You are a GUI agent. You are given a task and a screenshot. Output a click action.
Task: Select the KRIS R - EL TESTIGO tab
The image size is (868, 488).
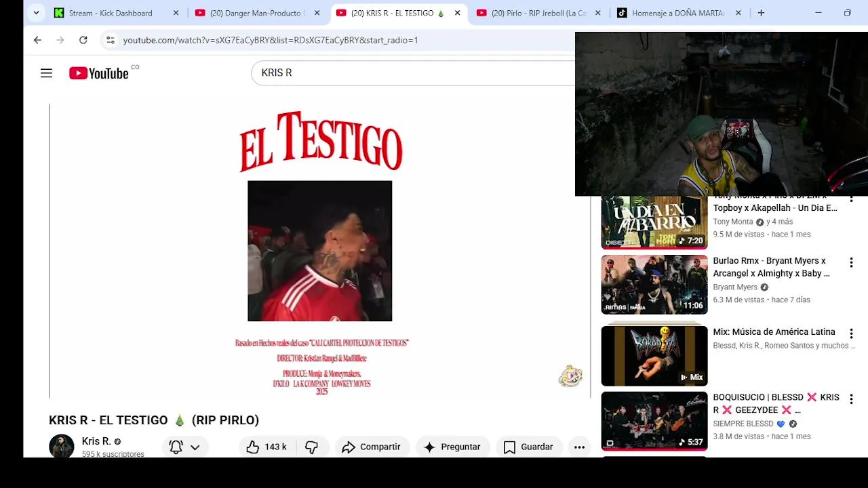click(x=397, y=13)
